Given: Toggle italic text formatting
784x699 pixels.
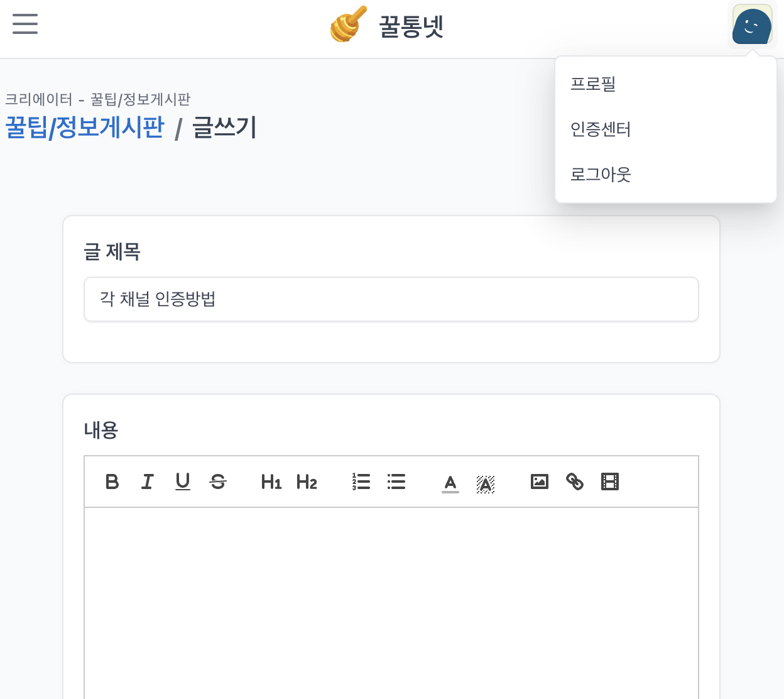Looking at the screenshot, I should point(148,482).
